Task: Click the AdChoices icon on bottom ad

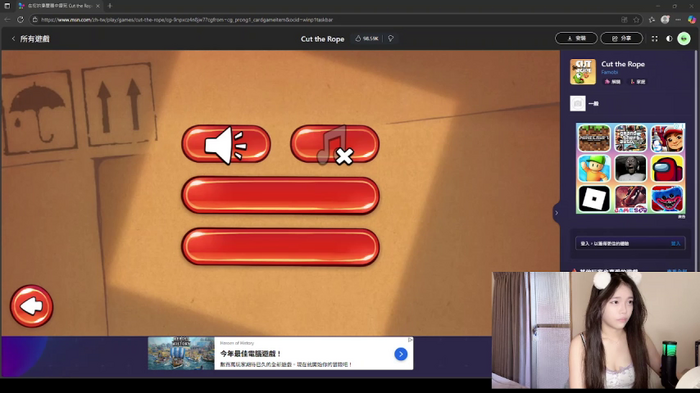Action: click(410, 340)
